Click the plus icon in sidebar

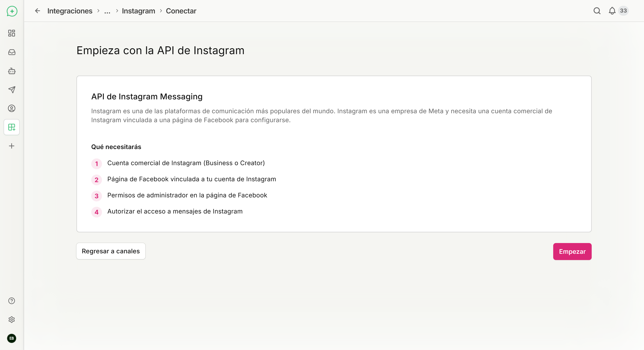[x=12, y=146]
